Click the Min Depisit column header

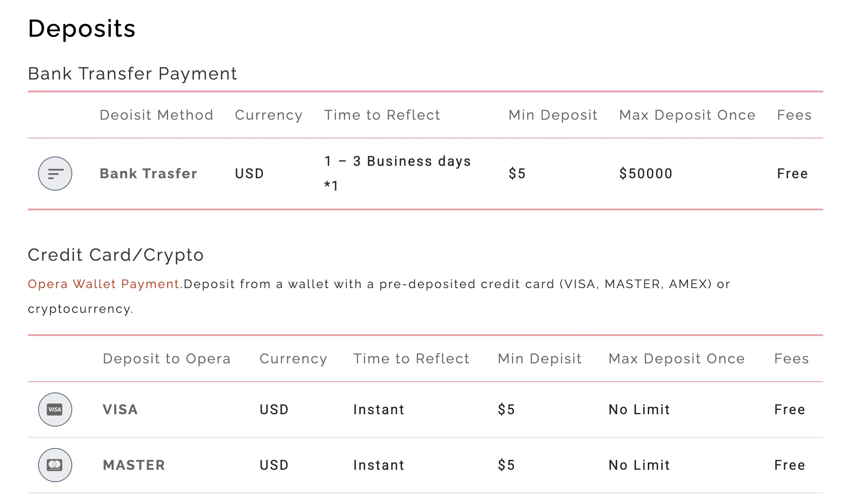(540, 359)
